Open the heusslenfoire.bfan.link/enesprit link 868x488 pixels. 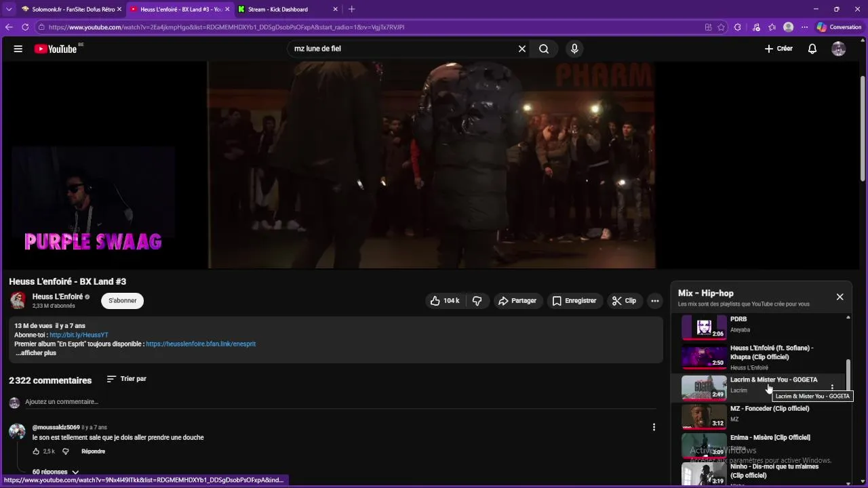pyautogui.click(x=201, y=344)
